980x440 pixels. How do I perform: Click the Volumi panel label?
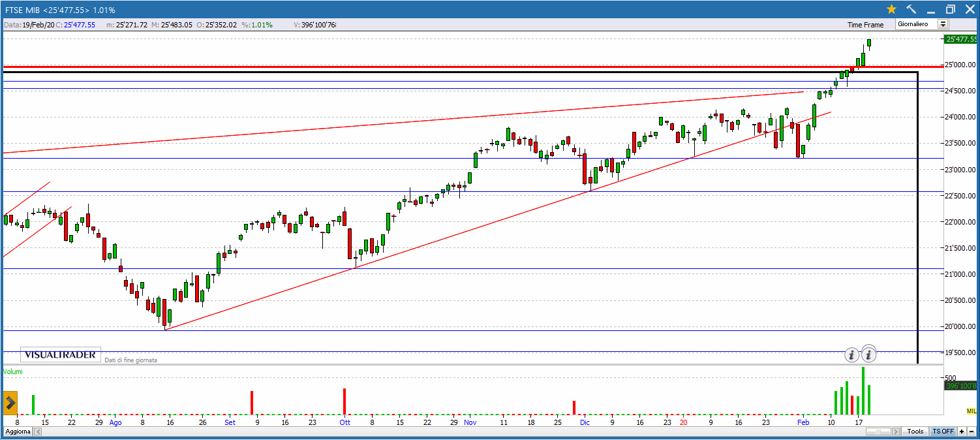coord(12,371)
